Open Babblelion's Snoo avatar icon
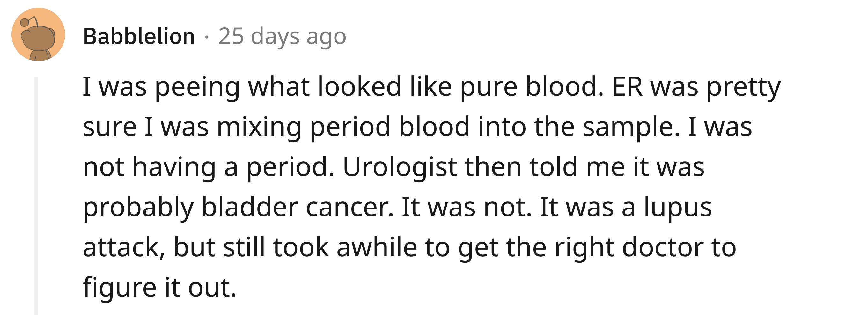The width and height of the screenshot is (868, 315). pyautogui.click(x=38, y=34)
